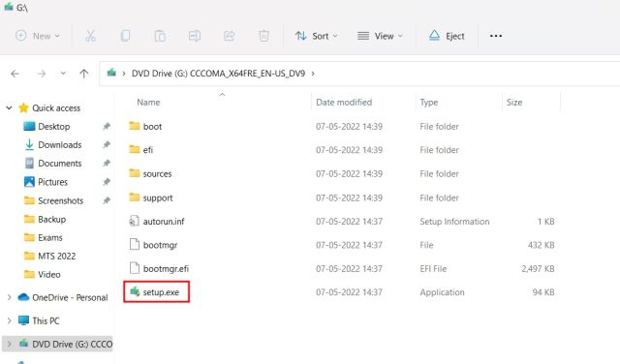Click the DVD drive icon in address bar
620x364 pixels.
point(112,73)
